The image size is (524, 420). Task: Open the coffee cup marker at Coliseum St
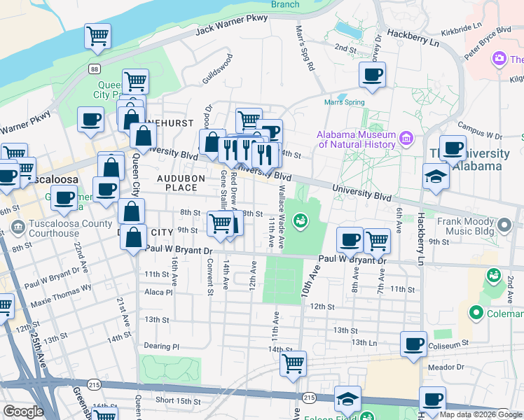tap(414, 344)
